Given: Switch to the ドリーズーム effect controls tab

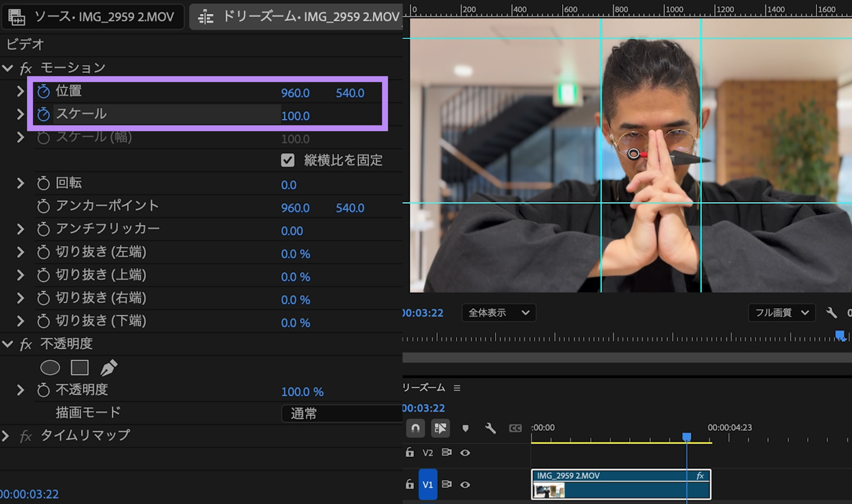Looking at the screenshot, I should point(296,17).
